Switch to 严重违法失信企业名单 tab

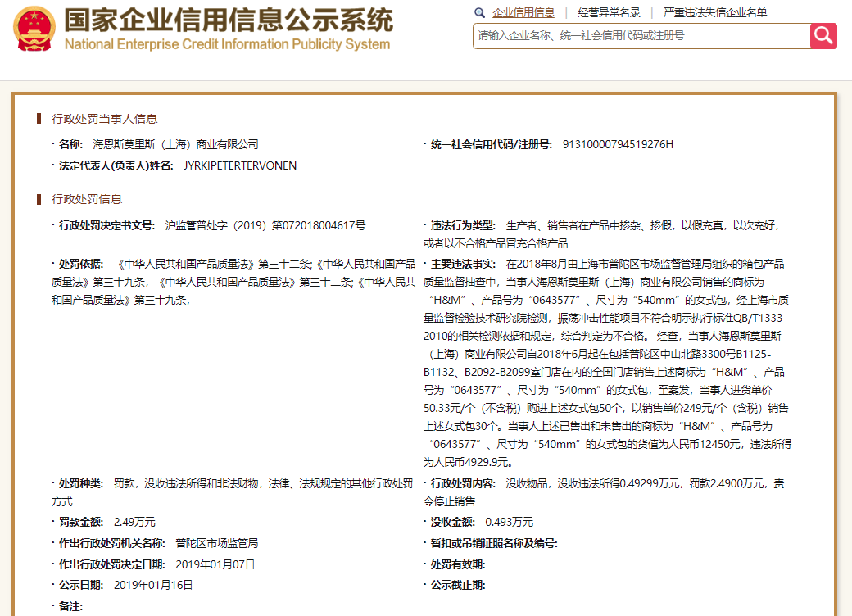click(x=715, y=12)
